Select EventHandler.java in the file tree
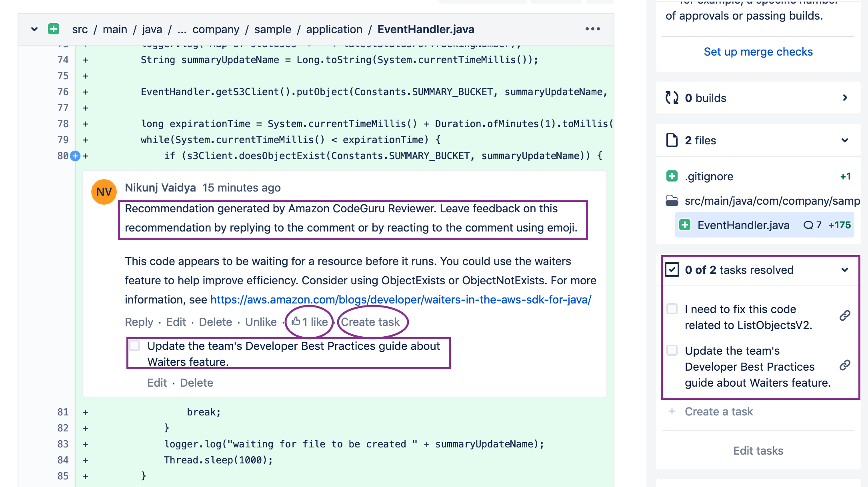 point(743,225)
